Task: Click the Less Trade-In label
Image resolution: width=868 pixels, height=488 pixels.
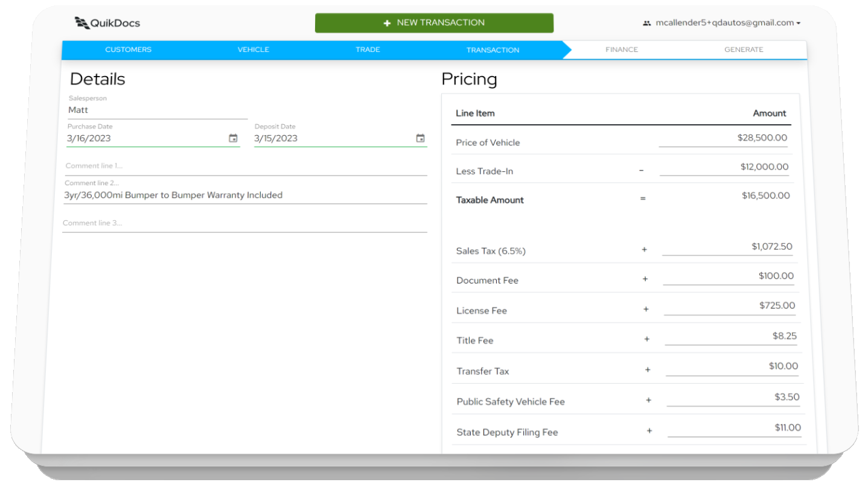Action: pyautogui.click(x=485, y=171)
